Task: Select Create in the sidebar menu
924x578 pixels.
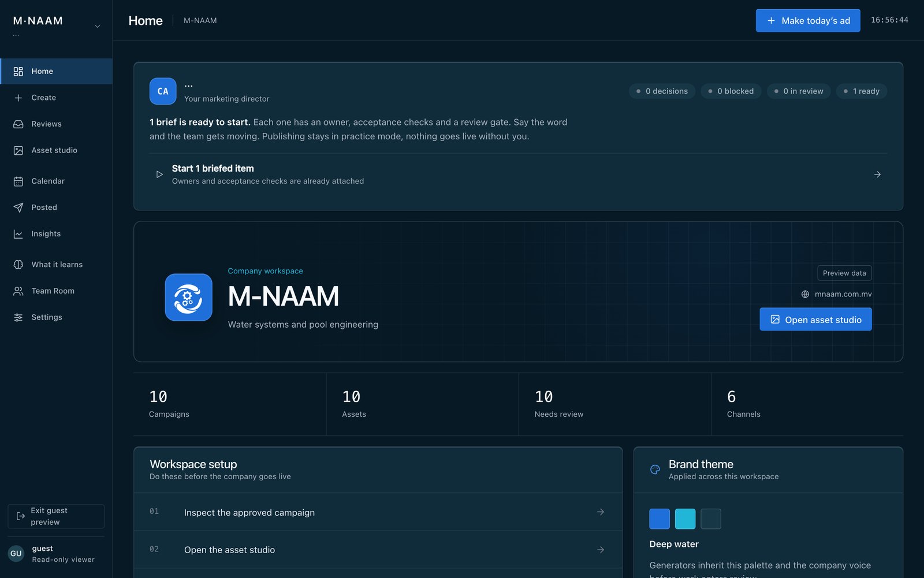Action: [x=57, y=98]
